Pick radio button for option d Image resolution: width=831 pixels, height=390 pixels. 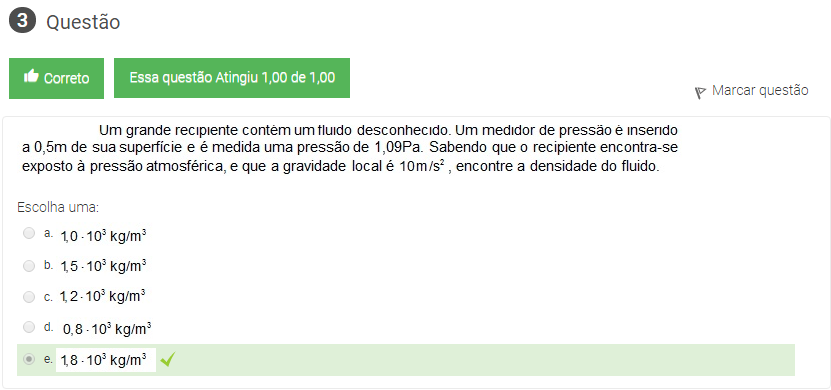tap(29, 327)
